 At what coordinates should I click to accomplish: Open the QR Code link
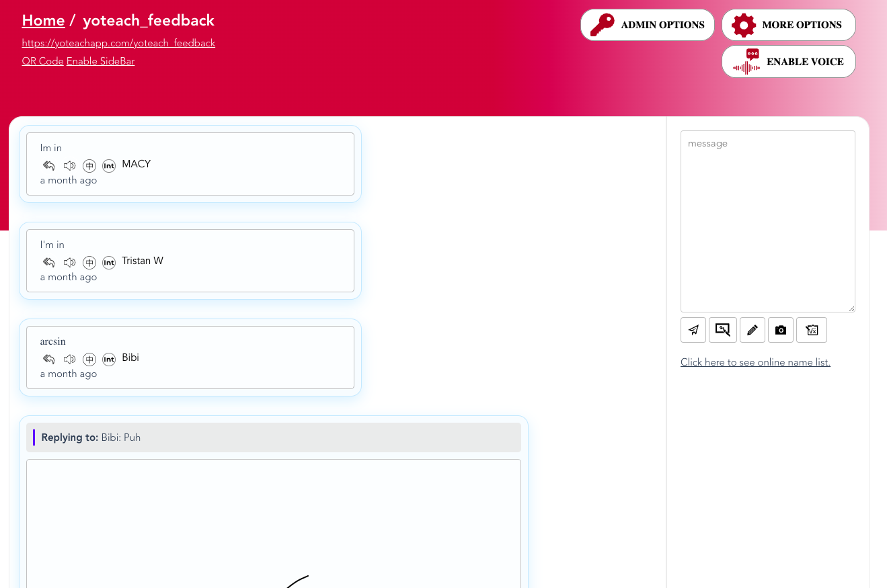point(42,61)
